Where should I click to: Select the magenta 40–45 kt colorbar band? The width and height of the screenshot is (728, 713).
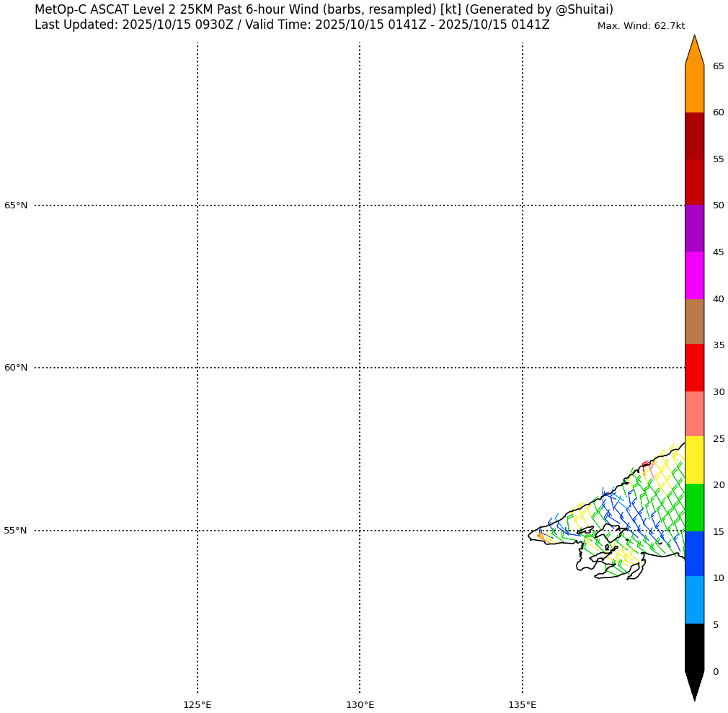[694, 275]
